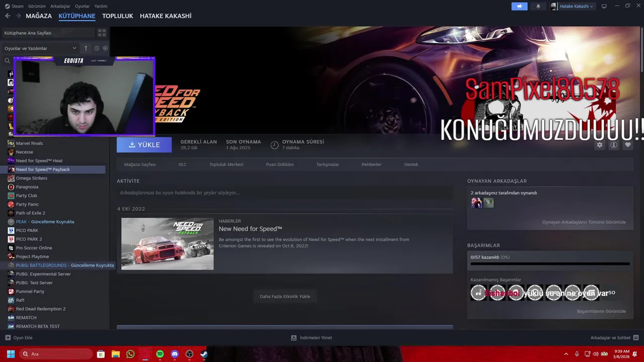The width and height of the screenshot is (644, 362).
Task: Open Discord from the taskbar
Action: 175,354
